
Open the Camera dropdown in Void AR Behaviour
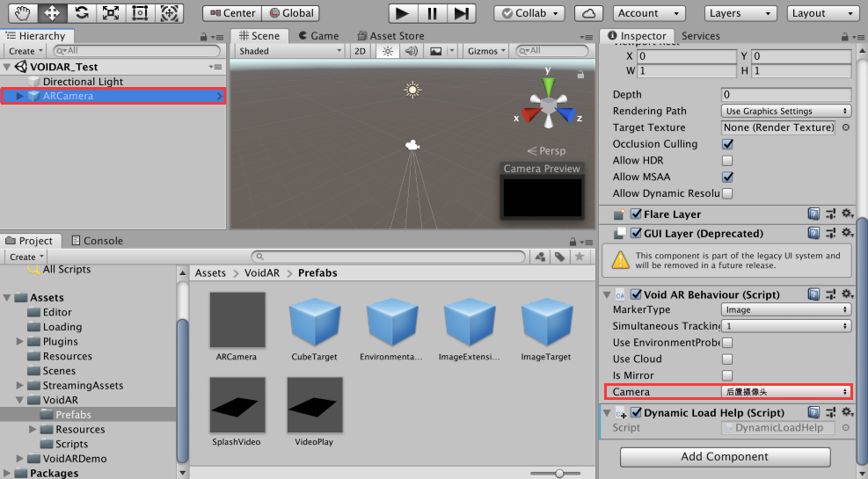pyautogui.click(x=784, y=392)
